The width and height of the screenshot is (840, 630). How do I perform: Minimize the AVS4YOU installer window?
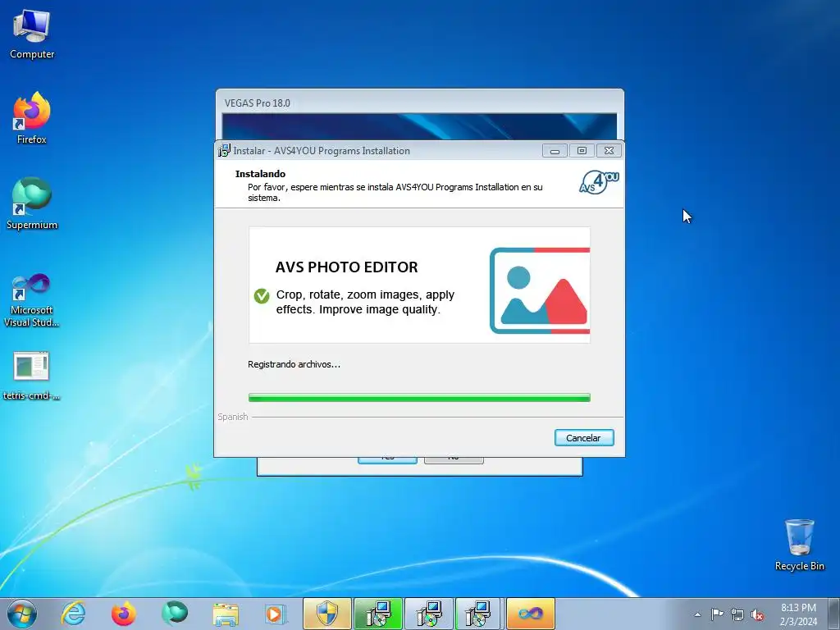pos(555,151)
